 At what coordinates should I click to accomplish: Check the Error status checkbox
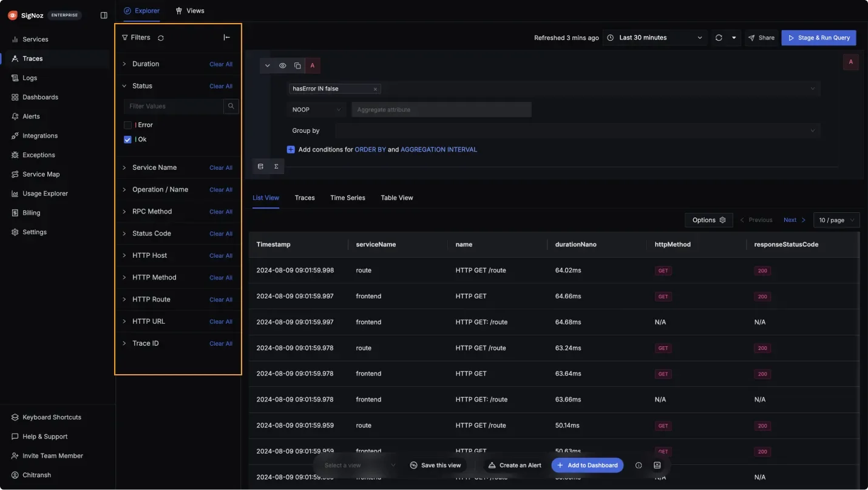[x=127, y=125]
